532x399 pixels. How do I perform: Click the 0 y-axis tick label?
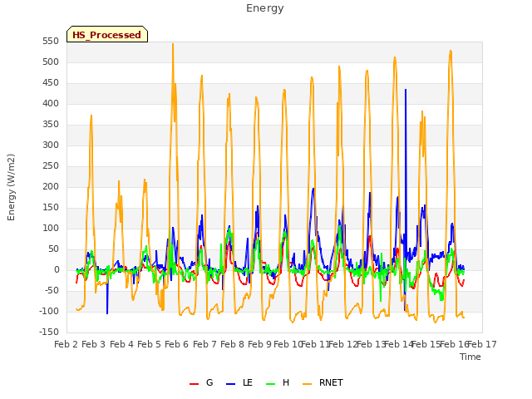pyautogui.click(x=57, y=269)
